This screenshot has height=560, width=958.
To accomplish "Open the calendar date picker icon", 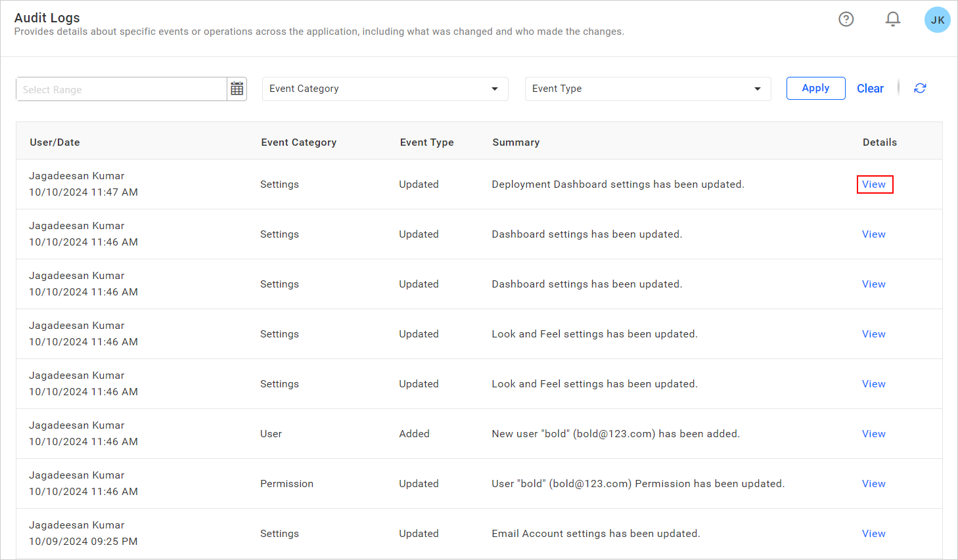I will [237, 88].
